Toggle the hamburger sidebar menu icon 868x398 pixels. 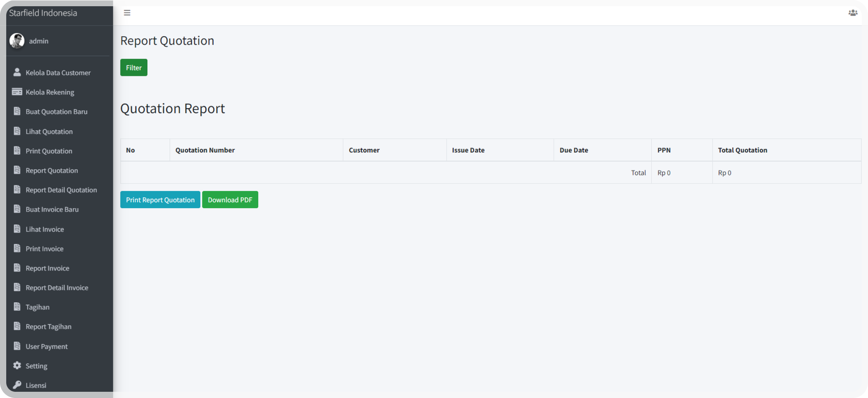click(x=127, y=13)
